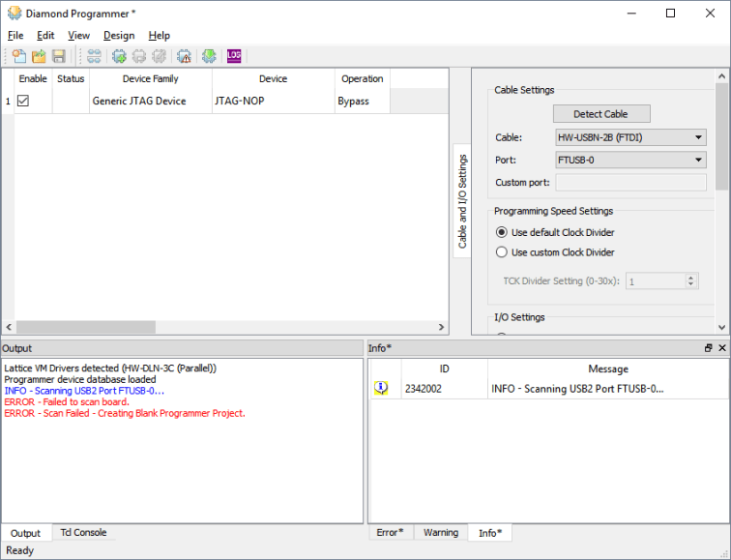Select Use custom Clock Divider option
Image resolution: width=731 pixels, height=560 pixels.
pos(502,252)
